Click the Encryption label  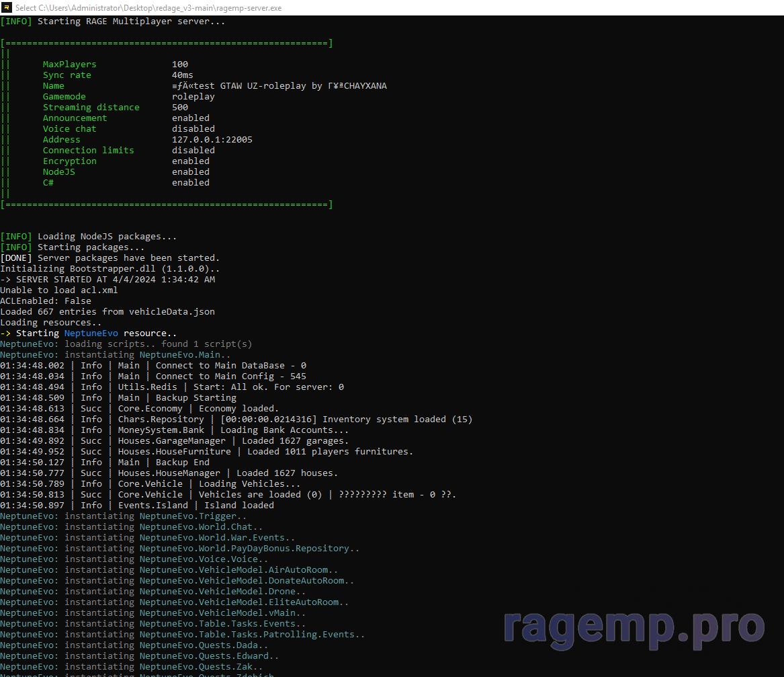pos(69,161)
